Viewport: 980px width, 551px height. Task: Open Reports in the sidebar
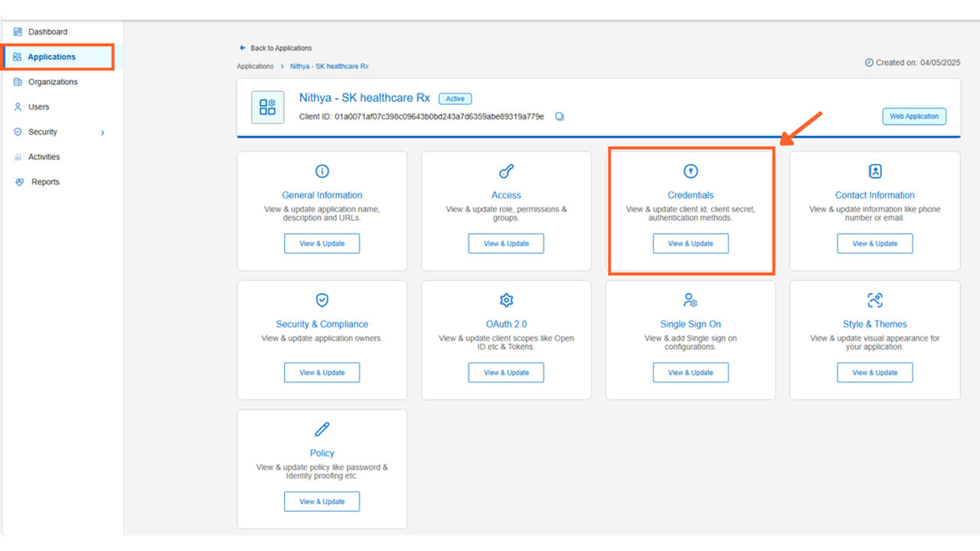point(45,182)
